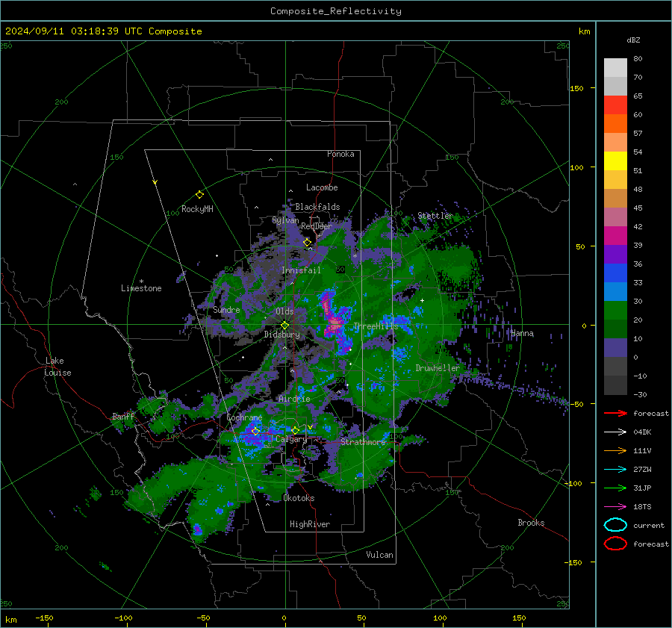The width and height of the screenshot is (672, 628).
Task: Click the Brooks city label
Action: (531, 523)
